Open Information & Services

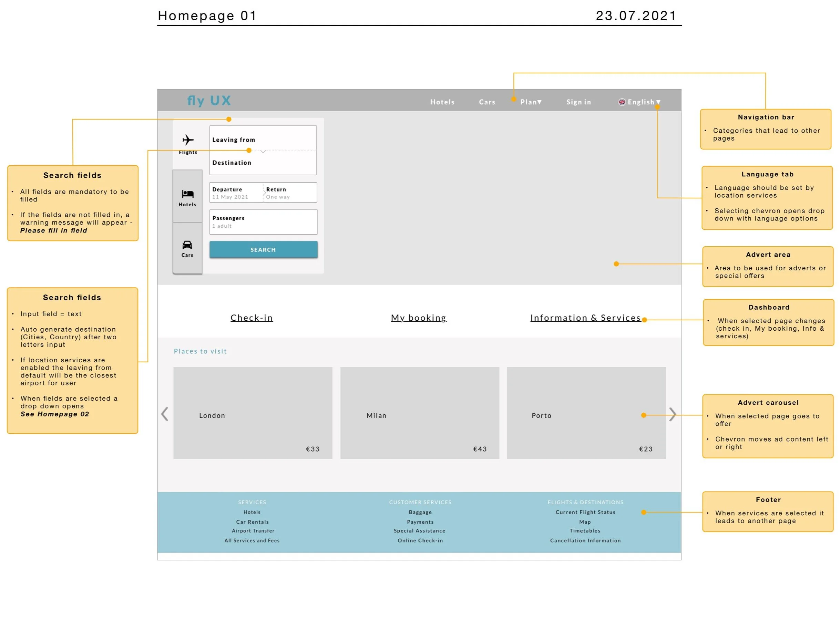point(586,318)
